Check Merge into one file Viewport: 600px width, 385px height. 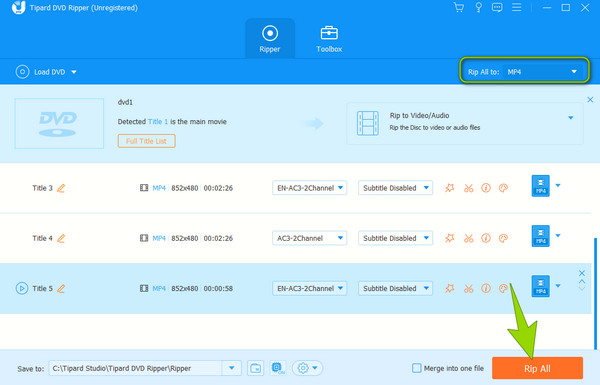(x=416, y=368)
